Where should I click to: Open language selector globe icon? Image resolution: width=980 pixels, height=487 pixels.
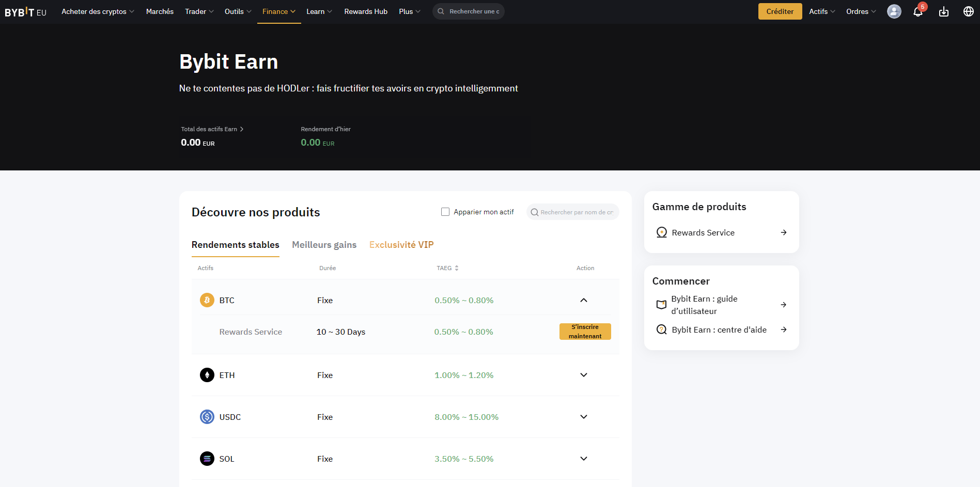[x=969, y=11]
